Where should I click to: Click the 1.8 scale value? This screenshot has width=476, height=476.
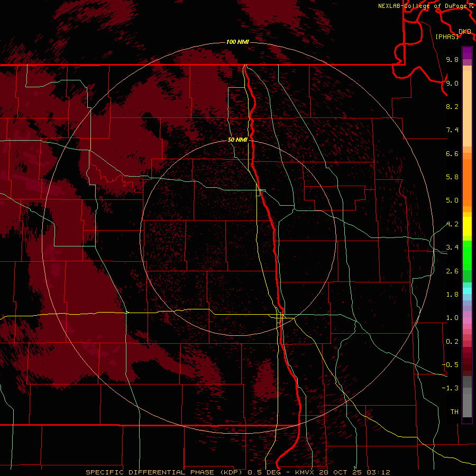(x=452, y=295)
